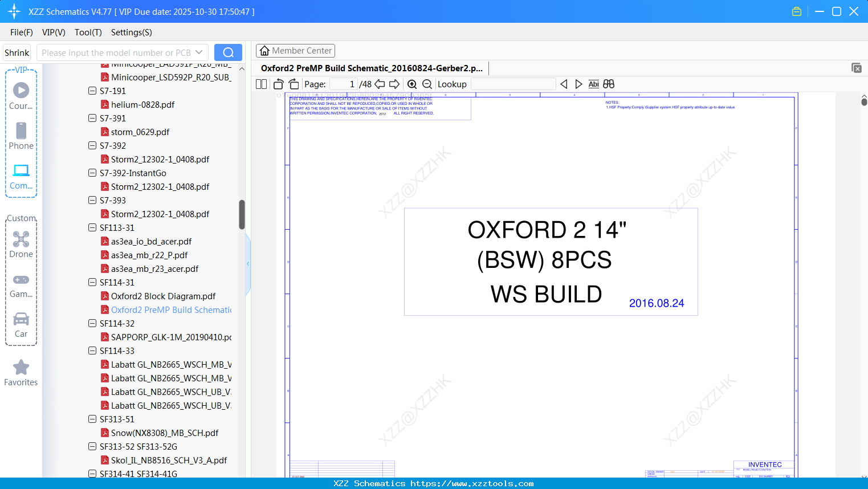Collapse the SF113-31 tree node
This screenshot has height=489, width=868.
(92, 227)
